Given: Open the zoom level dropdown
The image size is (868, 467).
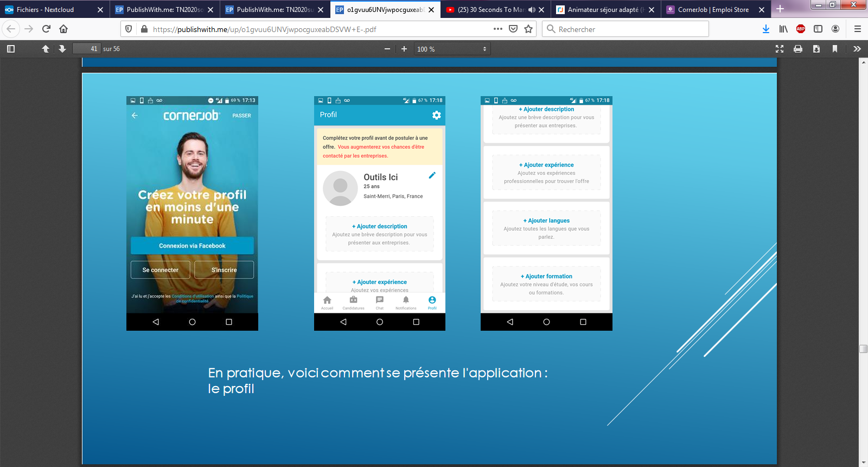Looking at the screenshot, I should pos(452,49).
